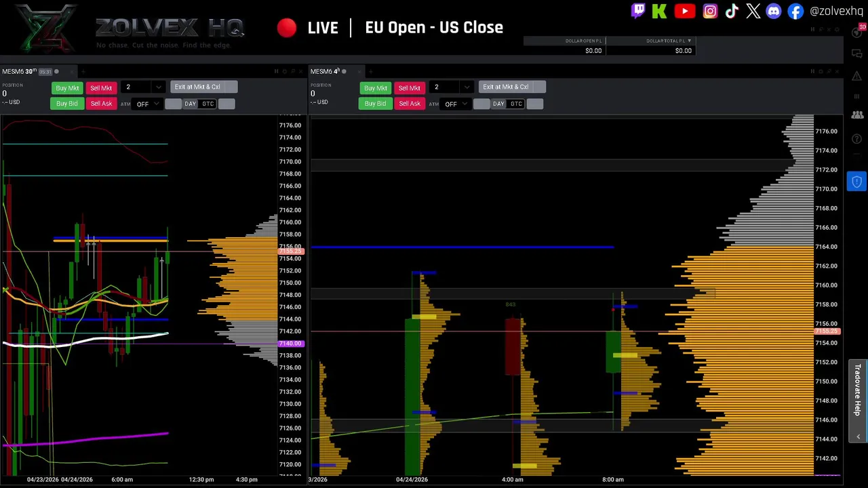Open the X (Twitter) icon

(753, 11)
